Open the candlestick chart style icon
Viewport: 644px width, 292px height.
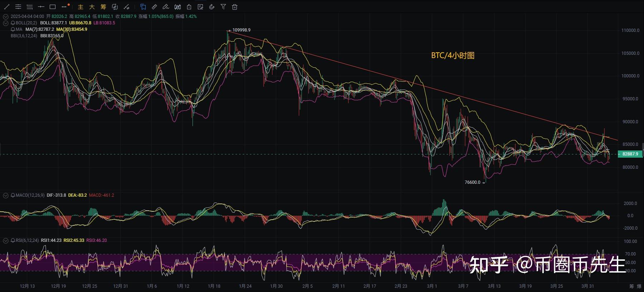click(x=177, y=7)
